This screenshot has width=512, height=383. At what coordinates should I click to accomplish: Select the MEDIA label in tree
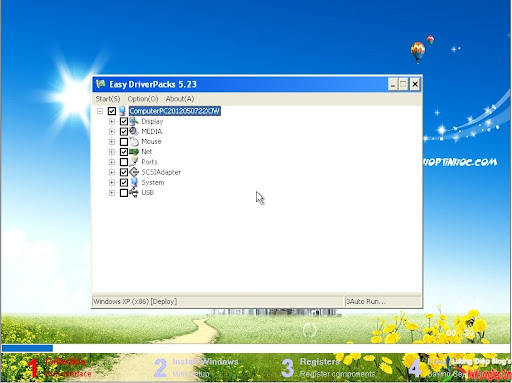point(152,131)
